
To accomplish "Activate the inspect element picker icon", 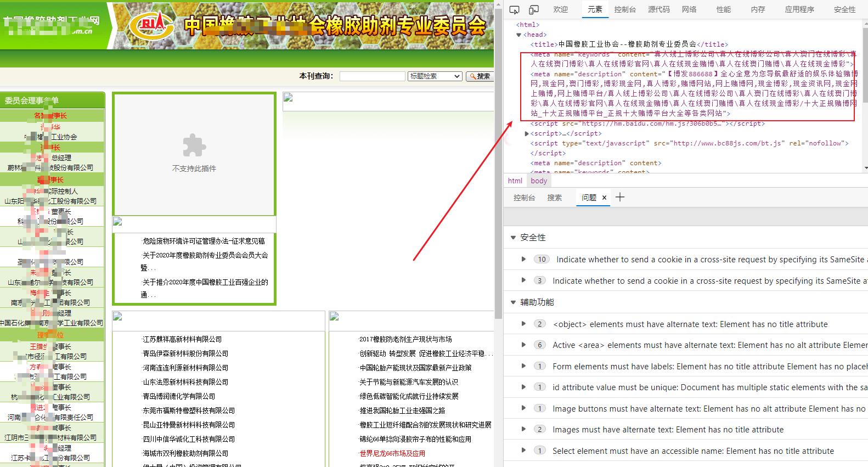I will coord(514,10).
